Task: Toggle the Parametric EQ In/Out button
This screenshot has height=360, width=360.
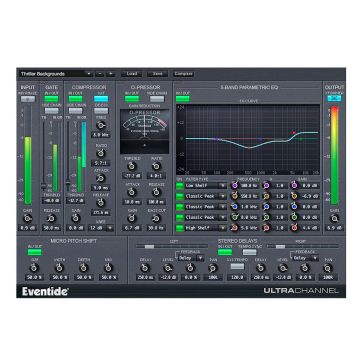Action: pyautogui.click(x=182, y=99)
